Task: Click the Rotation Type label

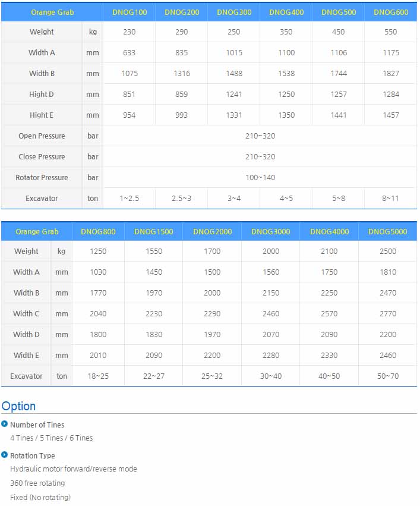Action: click(x=32, y=455)
